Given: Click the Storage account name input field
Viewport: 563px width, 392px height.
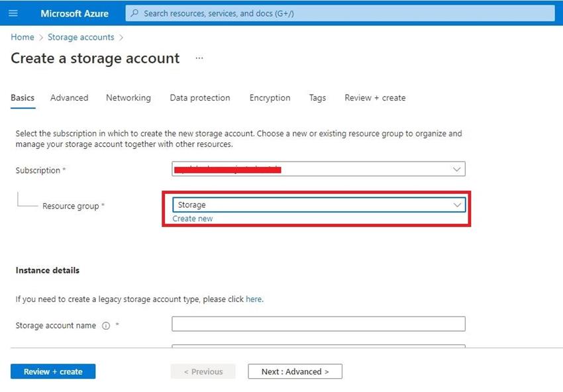Looking at the screenshot, I should [318, 323].
